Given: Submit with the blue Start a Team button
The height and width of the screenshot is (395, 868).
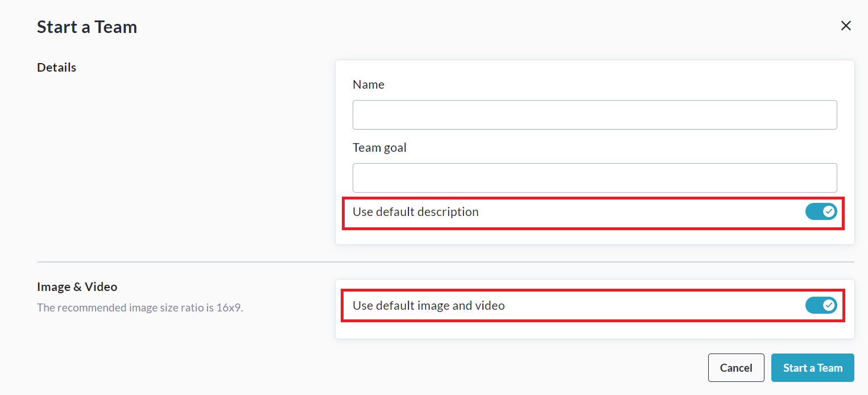Looking at the screenshot, I should [x=812, y=368].
